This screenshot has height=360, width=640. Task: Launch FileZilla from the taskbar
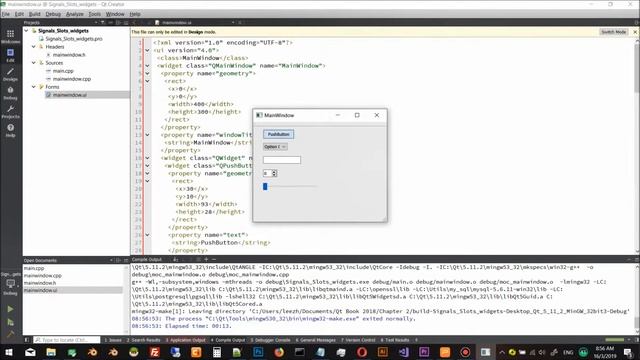(155, 352)
